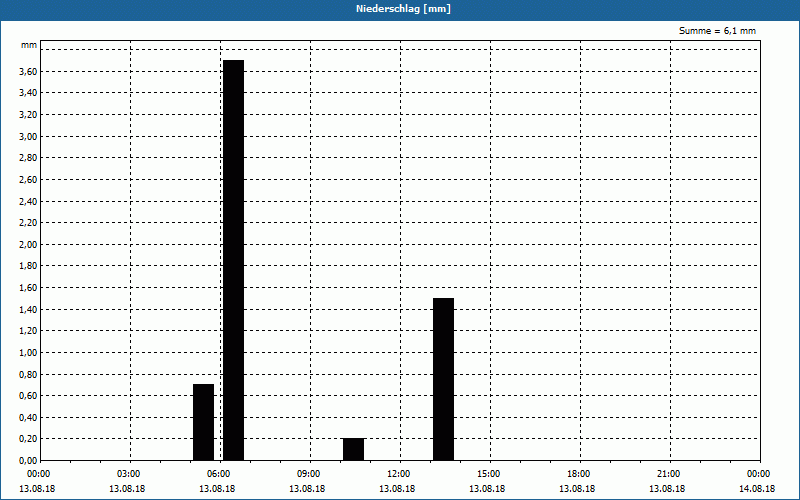Select the 1,50 mm bar after 12:00
The height and width of the screenshot is (500, 800).
(443, 379)
